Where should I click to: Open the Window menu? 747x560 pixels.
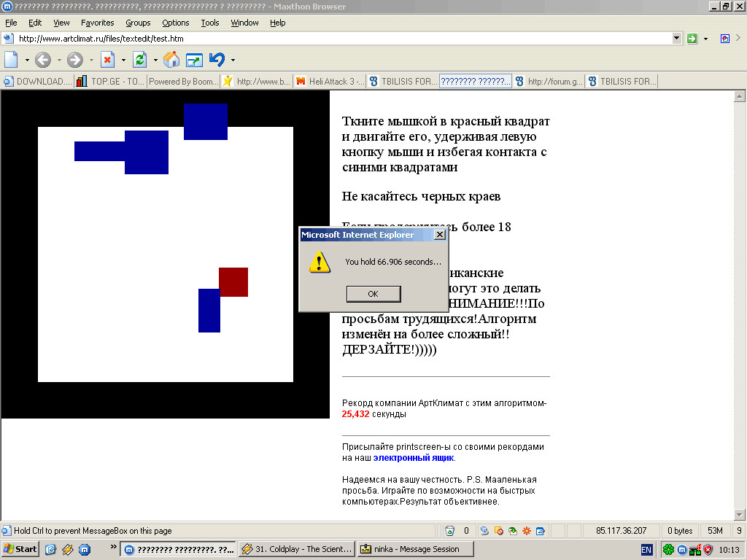tap(244, 23)
